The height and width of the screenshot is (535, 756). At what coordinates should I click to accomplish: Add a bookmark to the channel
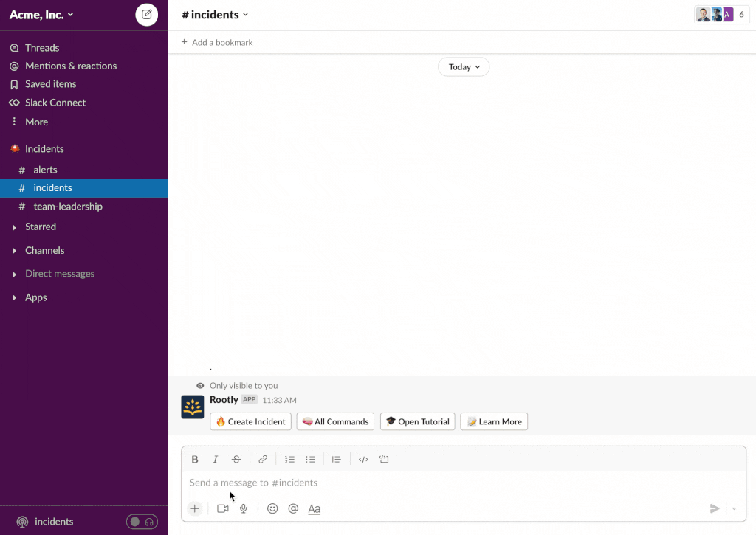pyautogui.click(x=217, y=42)
